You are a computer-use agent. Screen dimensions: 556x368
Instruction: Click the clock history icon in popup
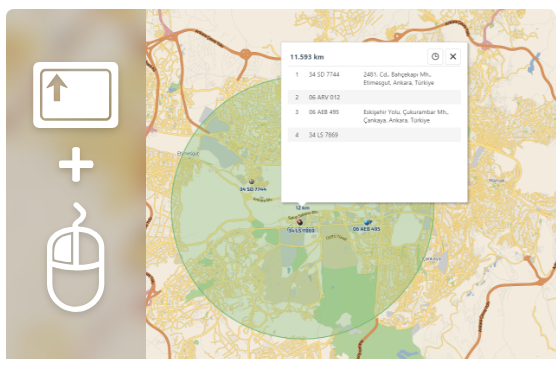[435, 56]
